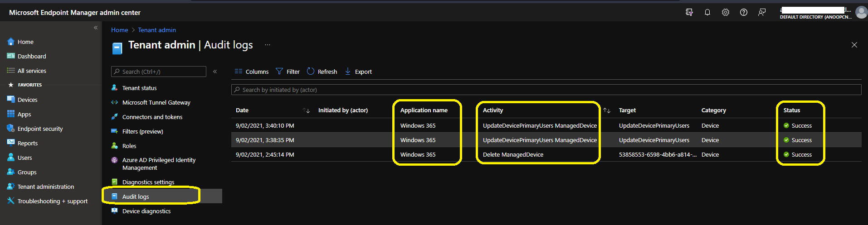Viewport: 868px width, 225px height.
Task: Click Windows 365 in 3:40:10 PM row
Action: [418, 125]
